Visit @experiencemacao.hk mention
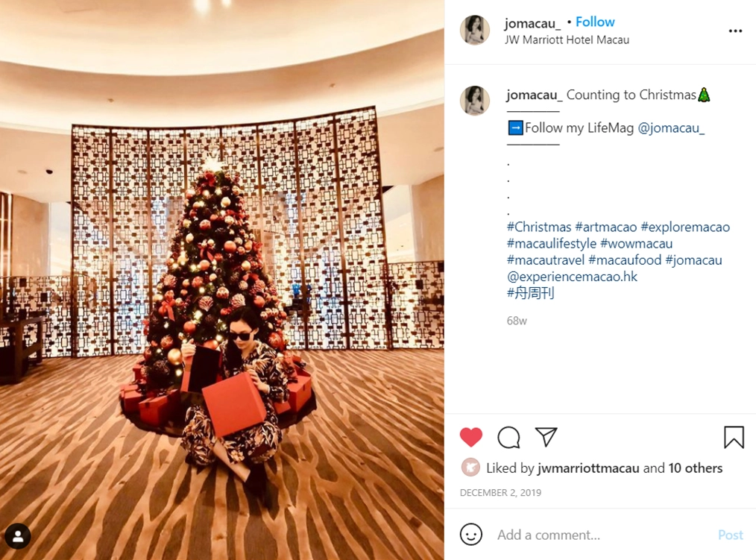756x560 pixels. [x=572, y=277]
